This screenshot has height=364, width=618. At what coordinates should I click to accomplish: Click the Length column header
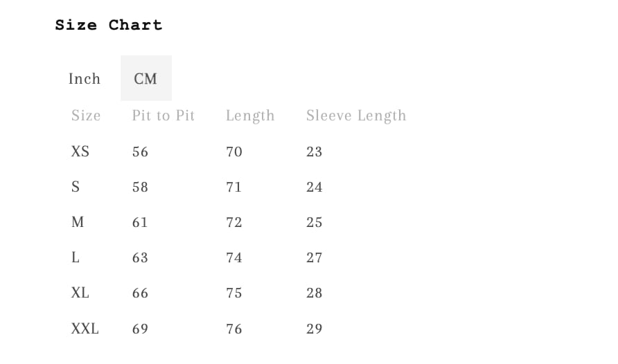click(x=250, y=116)
